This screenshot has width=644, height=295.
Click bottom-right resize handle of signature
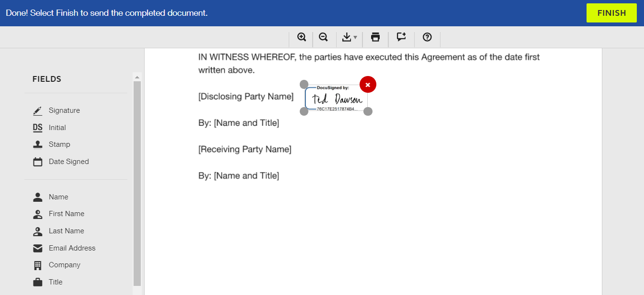click(368, 111)
